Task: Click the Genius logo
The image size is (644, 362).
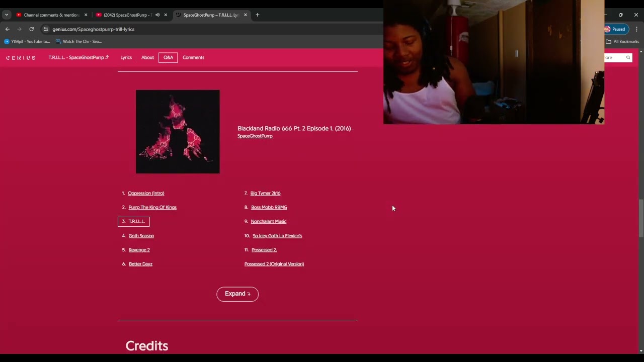Action: 21,58
